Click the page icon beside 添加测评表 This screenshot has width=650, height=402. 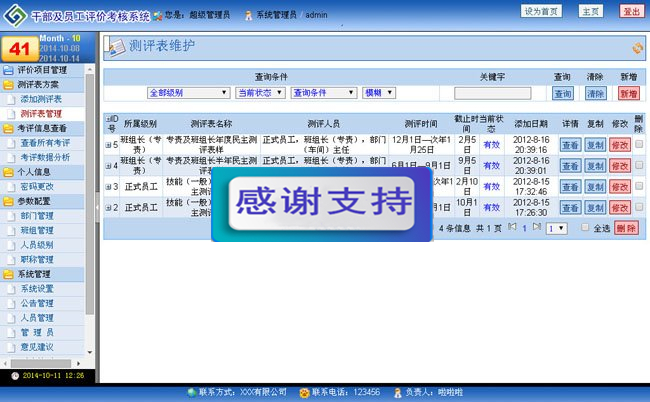[x=12, y=100]
